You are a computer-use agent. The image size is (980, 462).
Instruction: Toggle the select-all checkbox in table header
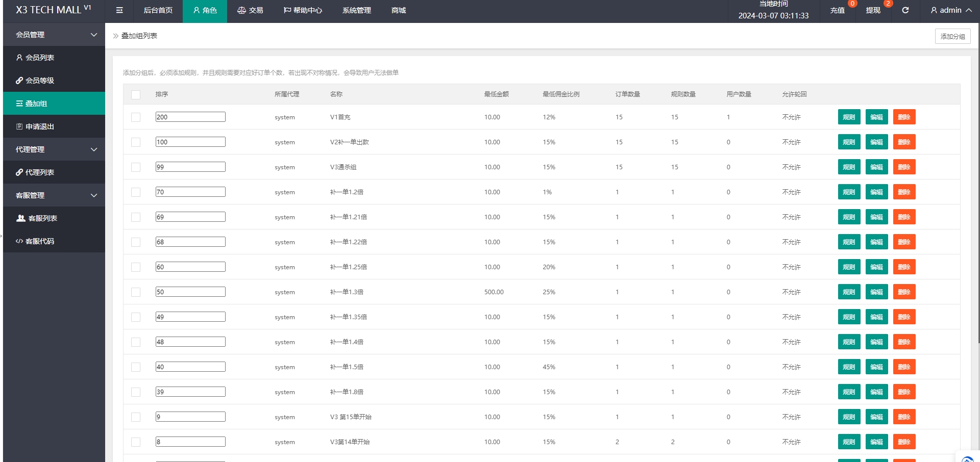tap(136, 94)
